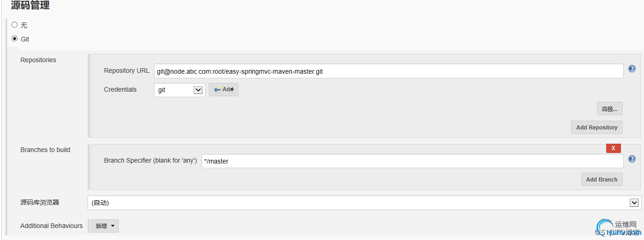Focus the Branch Specifier input field

tap(413, 161)
